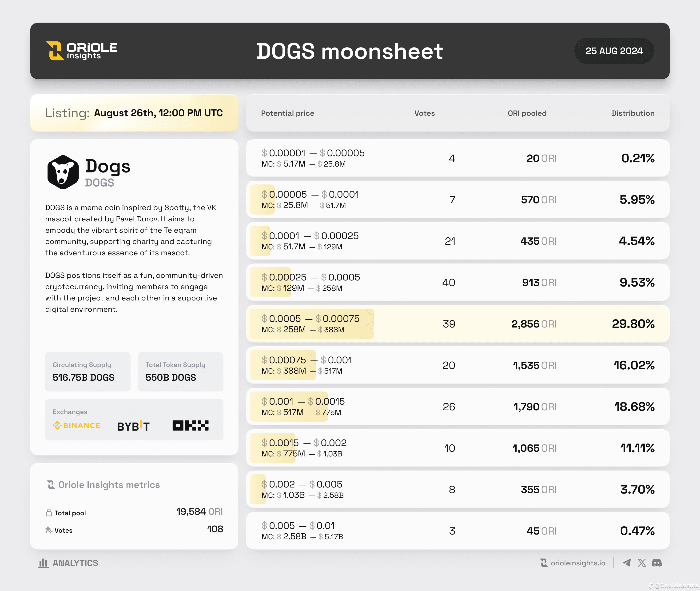
Task: Click the Oriole icon next to orioleinsights.io
Action: tap(544, 563)
